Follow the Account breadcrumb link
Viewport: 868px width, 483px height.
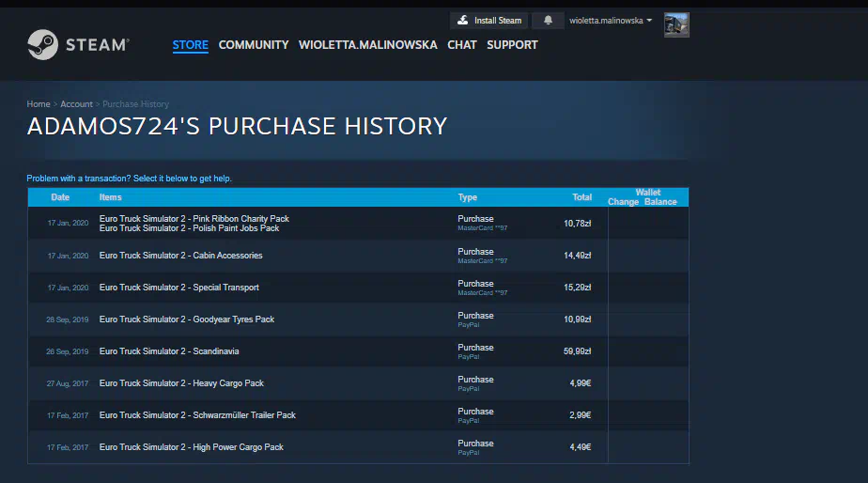tap(76, 104)
